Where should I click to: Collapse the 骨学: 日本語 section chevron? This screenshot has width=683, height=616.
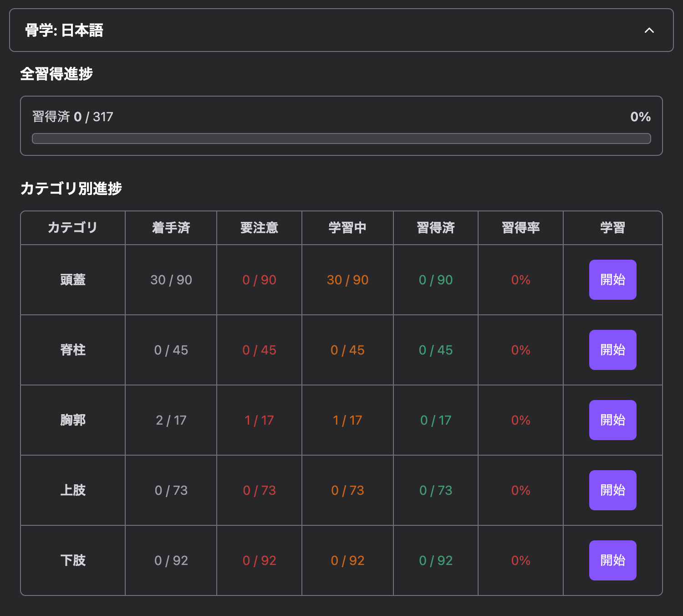point(649,31)
